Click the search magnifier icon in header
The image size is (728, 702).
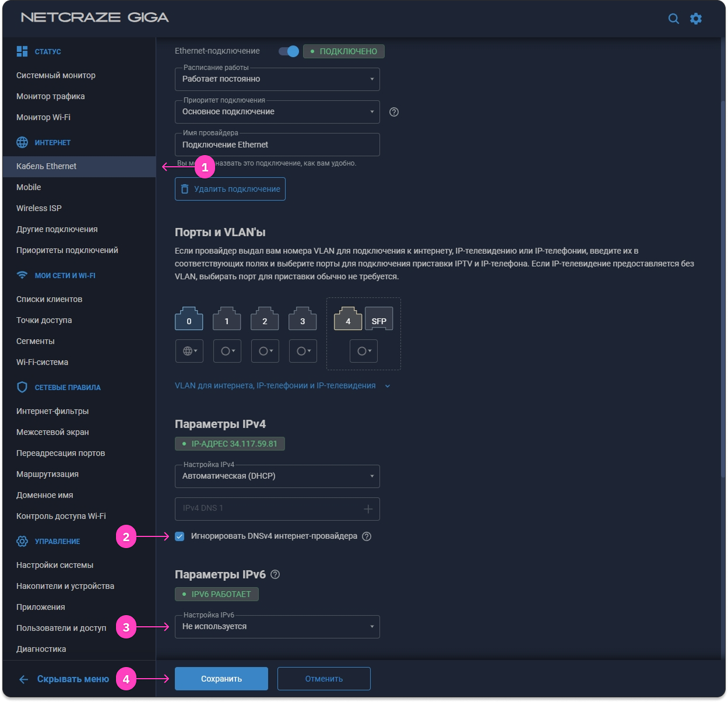coord(673,19)
